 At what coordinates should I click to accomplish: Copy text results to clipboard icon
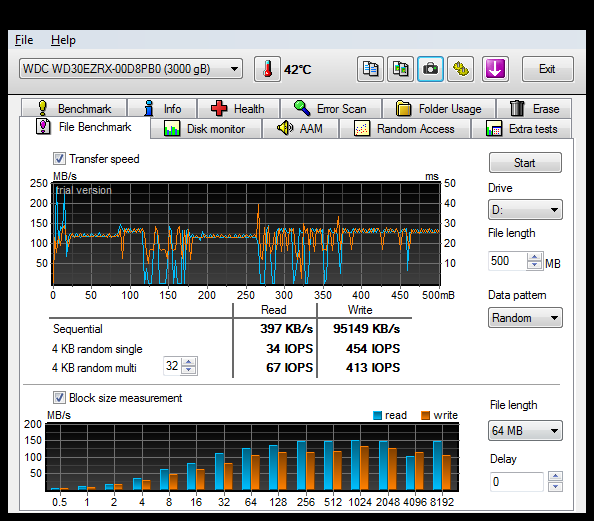370,69
